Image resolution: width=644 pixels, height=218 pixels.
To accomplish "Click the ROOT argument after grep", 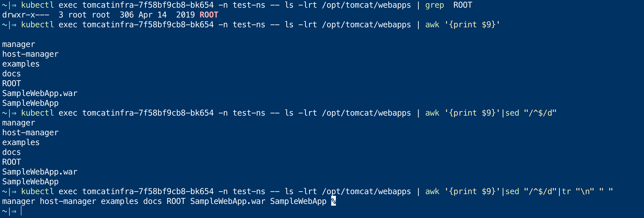I will 463,5.
